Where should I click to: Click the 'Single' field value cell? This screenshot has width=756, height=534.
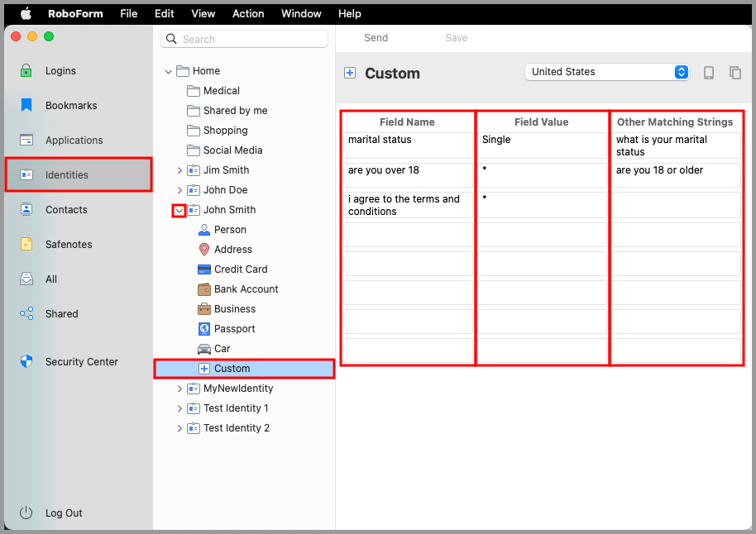(x=542, y=145)
